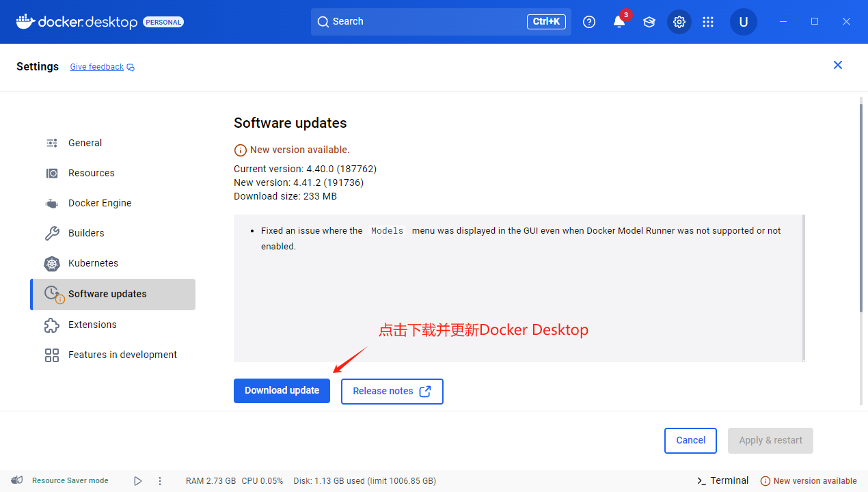This screenshot has height=492, width=868.
Task: Click the Resource Saver mode label
Action: click(70, 481)
